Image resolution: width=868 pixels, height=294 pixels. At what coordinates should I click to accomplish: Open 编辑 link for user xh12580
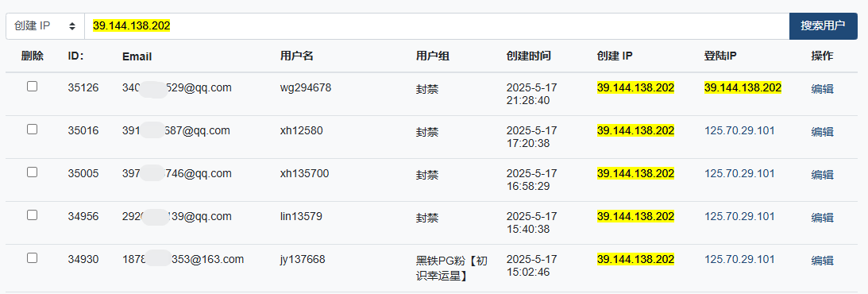822,132
